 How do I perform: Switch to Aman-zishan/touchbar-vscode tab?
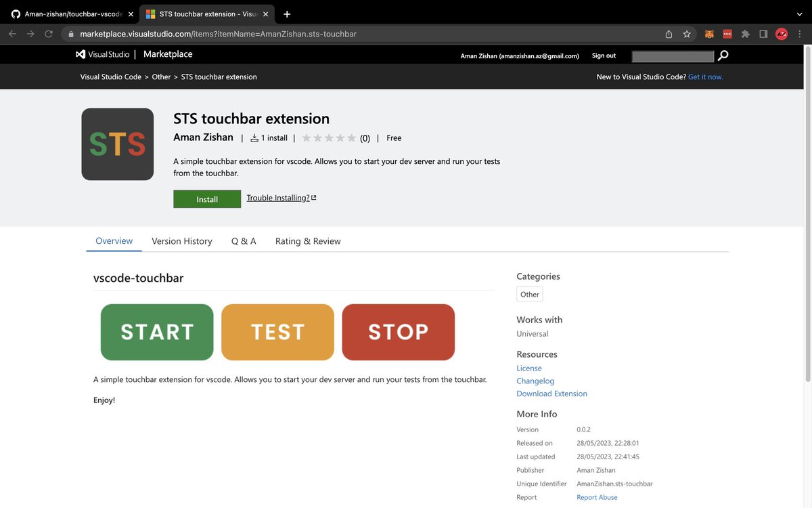pos(71,14)
